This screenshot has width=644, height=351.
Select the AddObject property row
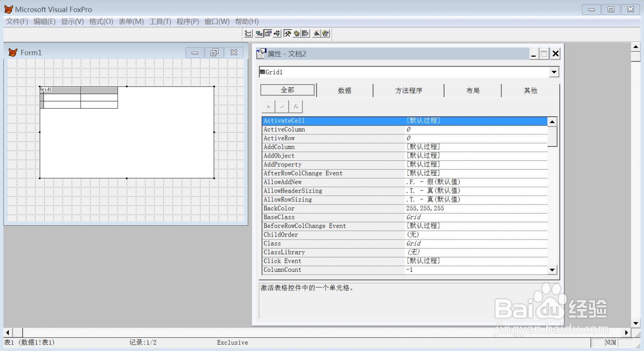(x=405, y=156)
